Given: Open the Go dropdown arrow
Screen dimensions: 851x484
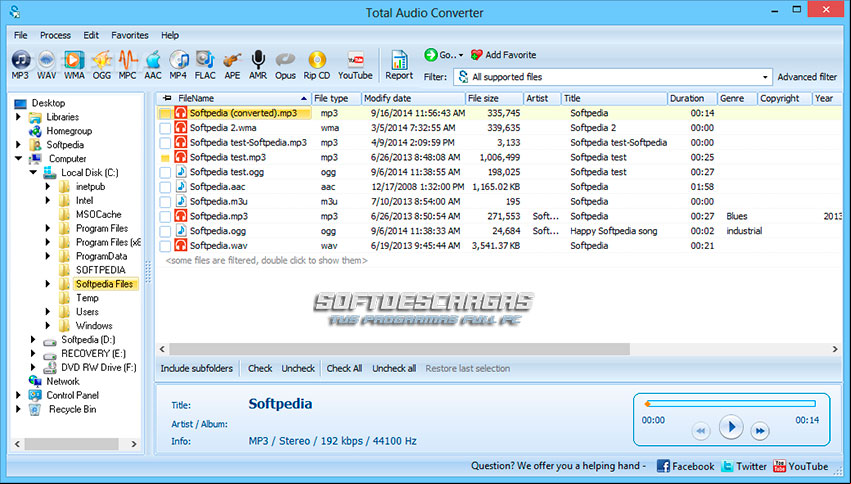Looking at the screenshot, I should point(461,55).
